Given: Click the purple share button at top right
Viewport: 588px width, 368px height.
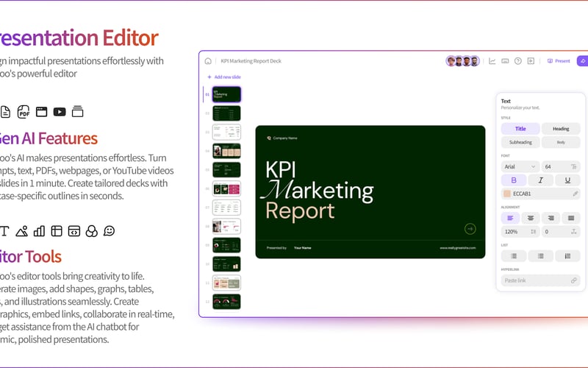Looking at the screenshot, I should pos(583,61).
